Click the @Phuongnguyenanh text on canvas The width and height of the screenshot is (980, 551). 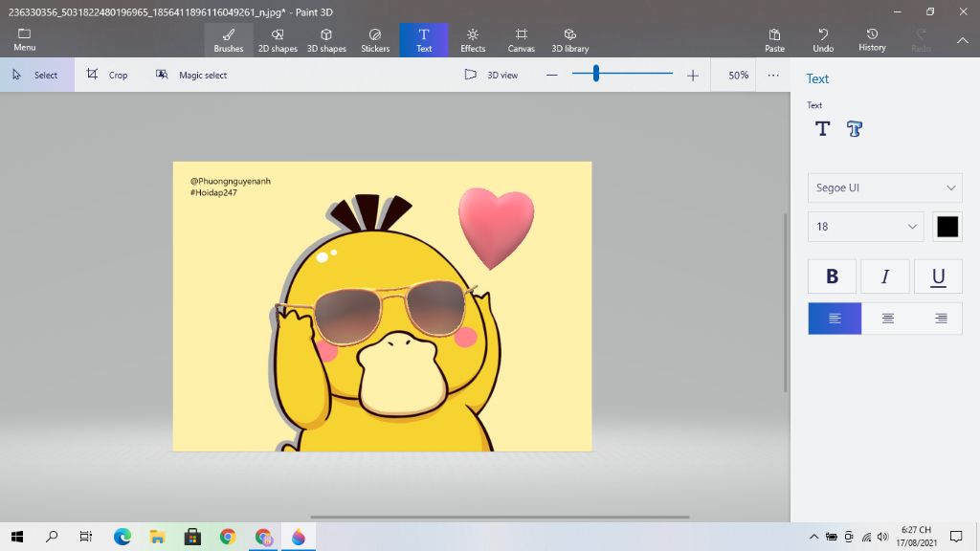[231, 181]
